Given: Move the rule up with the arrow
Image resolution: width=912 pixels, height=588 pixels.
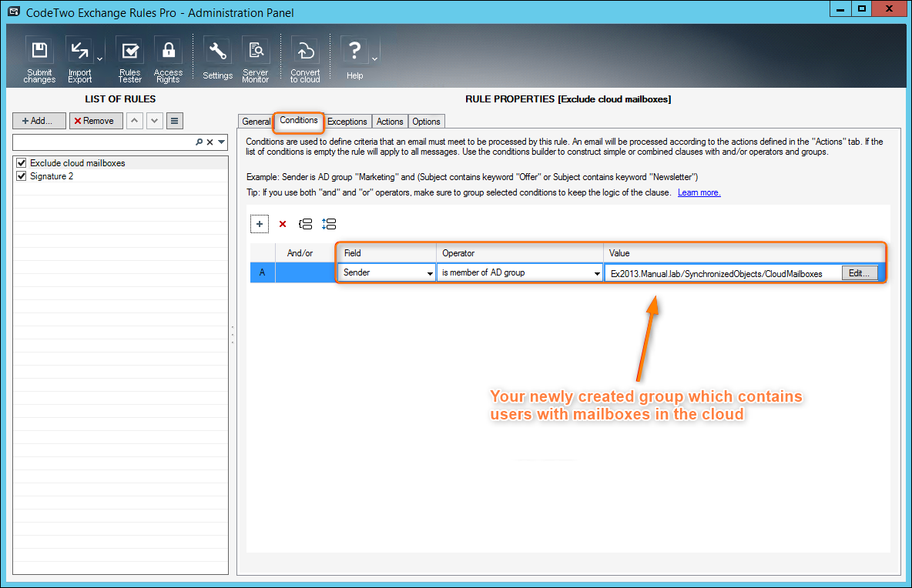Looking at the screenshot, I should 134,121.
